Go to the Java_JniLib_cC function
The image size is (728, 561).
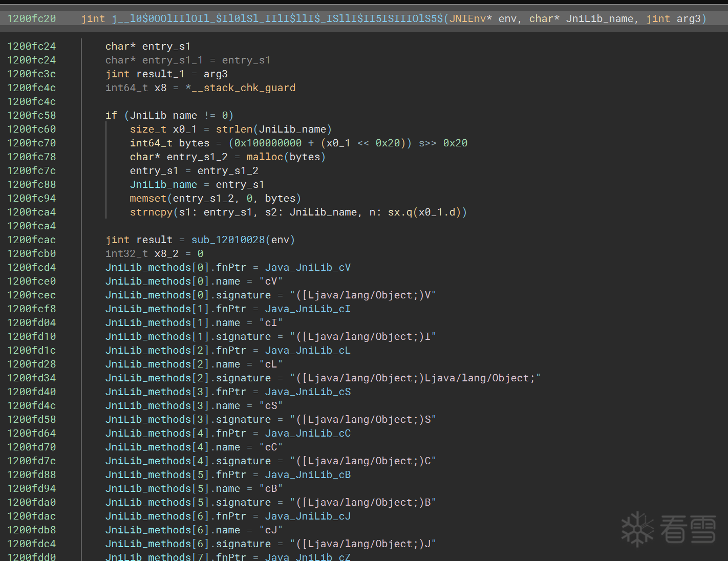coord(308,433)
